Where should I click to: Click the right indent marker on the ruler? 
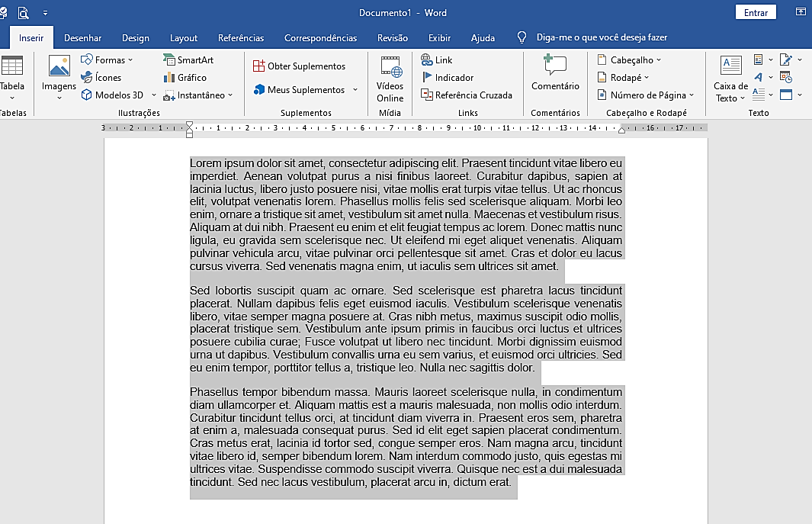pyautogui.click(x=622, y=130)
